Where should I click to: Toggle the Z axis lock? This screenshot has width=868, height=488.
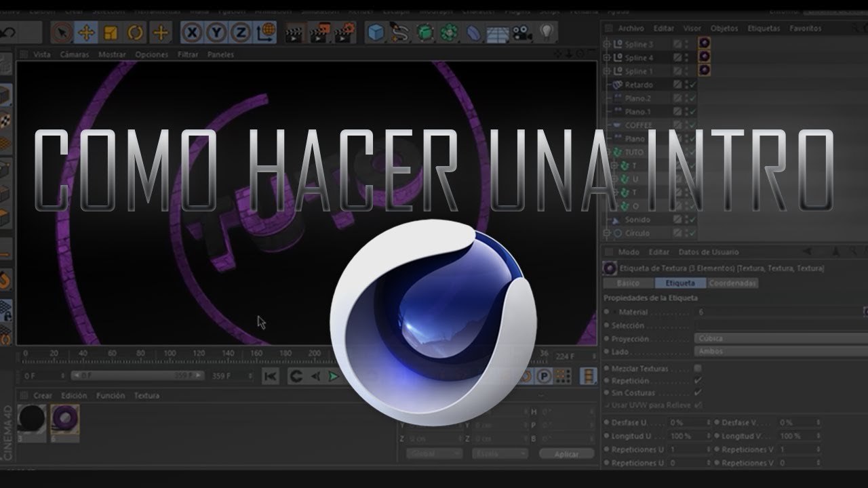240,32
